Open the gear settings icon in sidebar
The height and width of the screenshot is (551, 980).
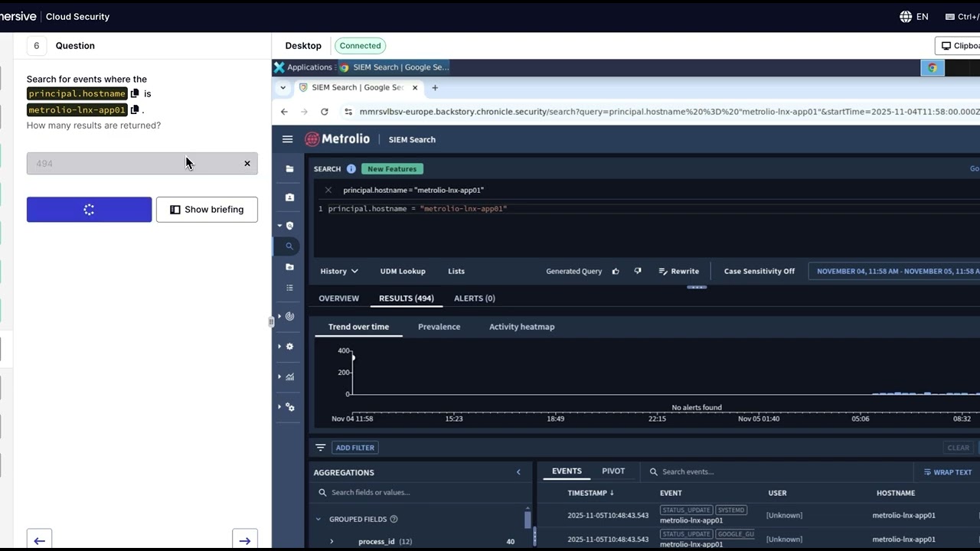(289, 347)
